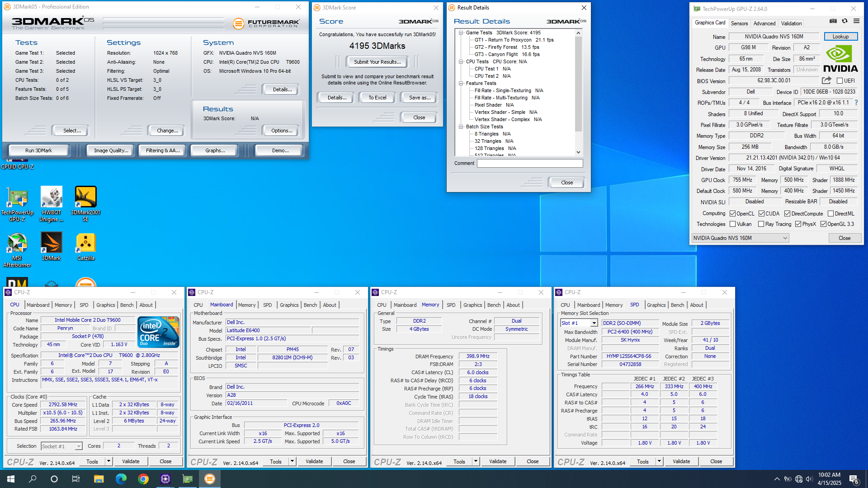Screen dimensions: 868x488
Task: Click Result Details scrollbar down arrow
Action: click(x=578, y=152)
